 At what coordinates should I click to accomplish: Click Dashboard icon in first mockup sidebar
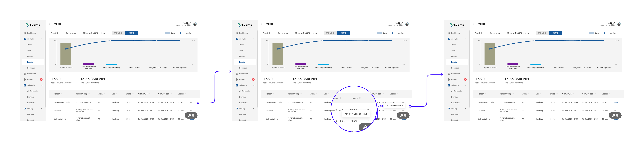click(25, 33)
